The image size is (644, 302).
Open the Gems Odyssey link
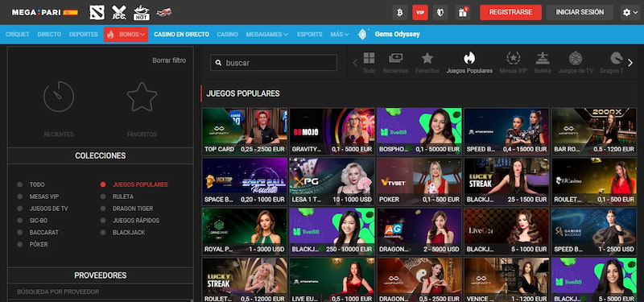[397, 35]
